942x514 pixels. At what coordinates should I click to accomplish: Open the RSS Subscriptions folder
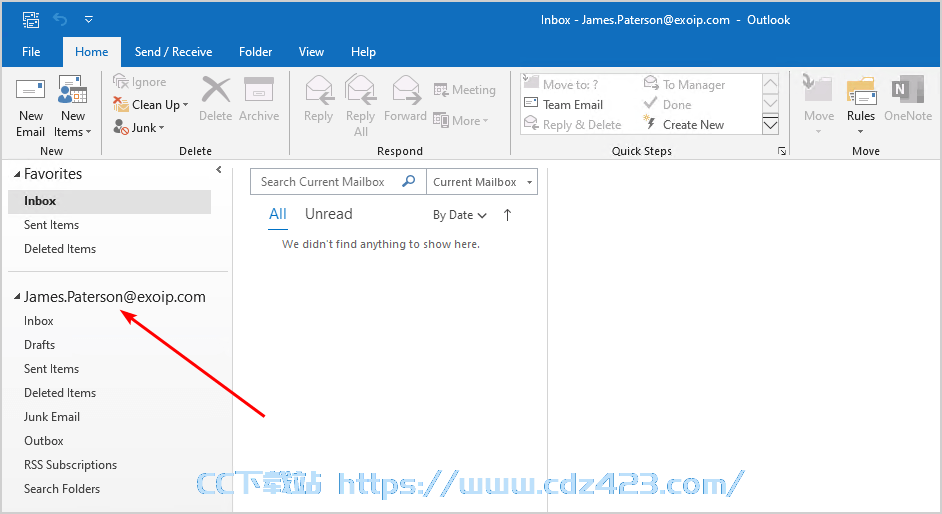point(70,465)
